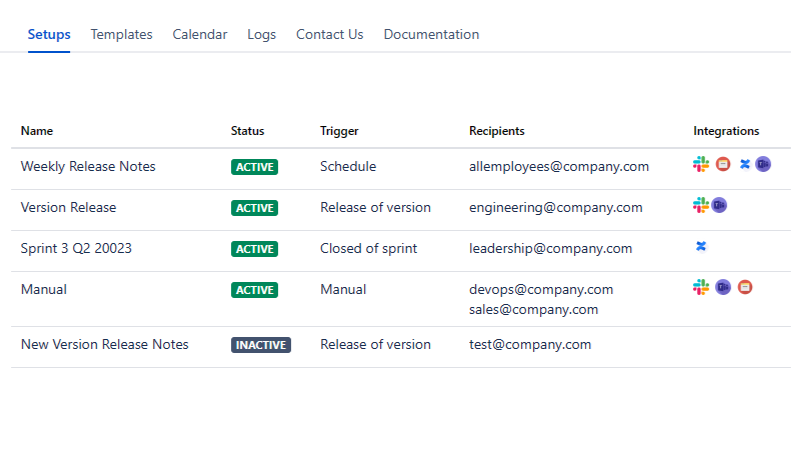The width and height of the screenshot is (791, 450).
Task: Click the INACTIVE status badge
Action: [261, 345]
